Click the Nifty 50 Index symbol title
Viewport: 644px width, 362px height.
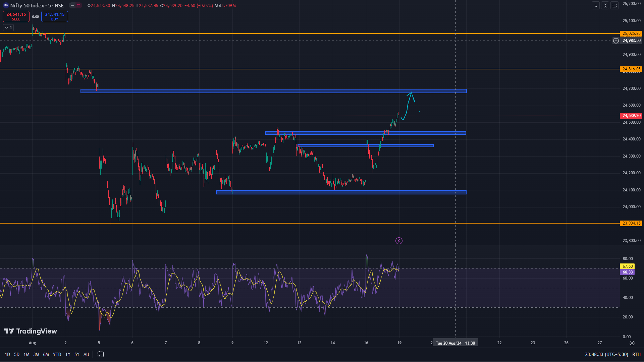click(27, 5)
